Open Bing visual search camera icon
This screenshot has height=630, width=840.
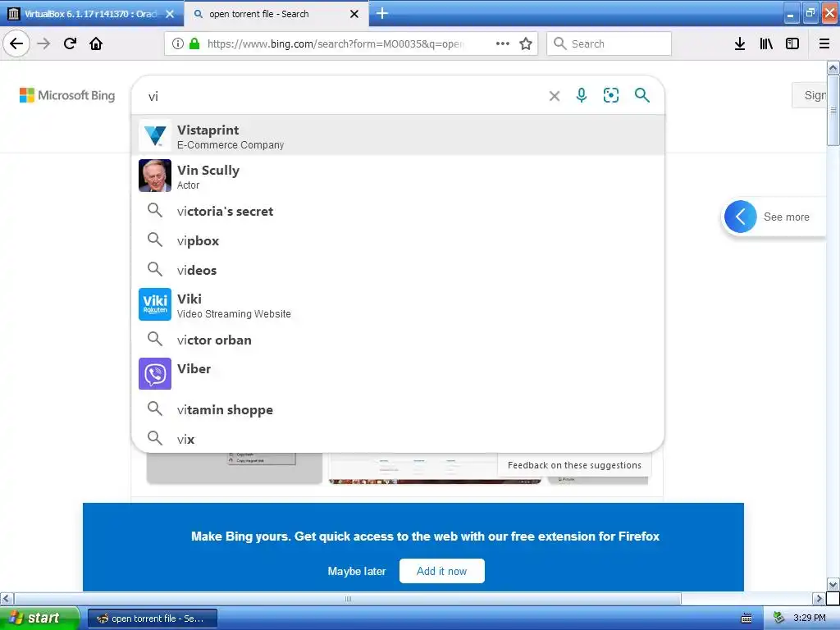pyautogui.click(x=610, y=95)
